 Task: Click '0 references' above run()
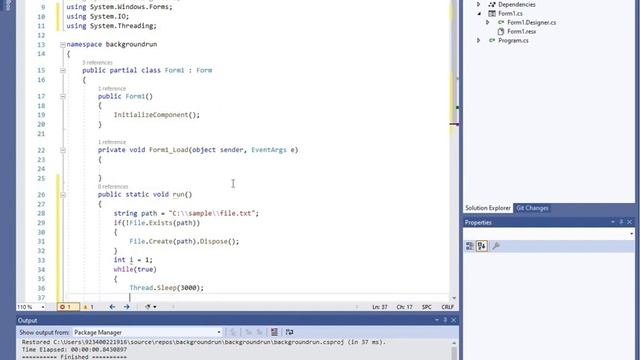(113, 187)
